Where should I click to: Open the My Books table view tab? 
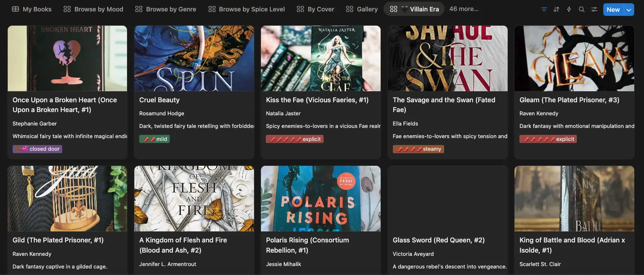click(x=32, y=9)
